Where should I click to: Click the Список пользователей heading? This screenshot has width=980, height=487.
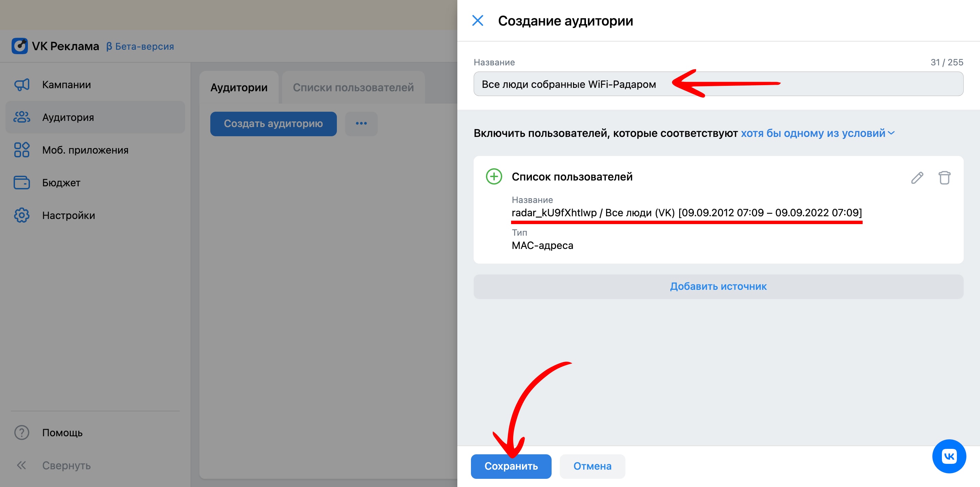572,177
